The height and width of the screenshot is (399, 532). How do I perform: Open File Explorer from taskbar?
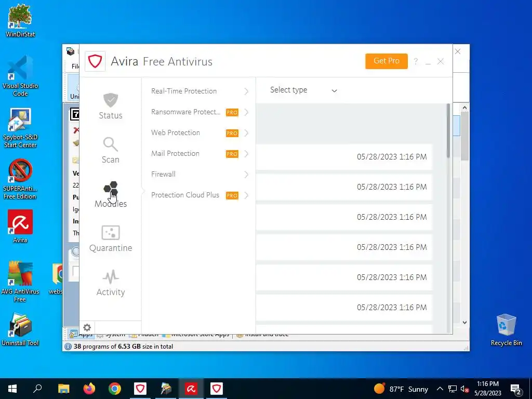pos(63,389)
